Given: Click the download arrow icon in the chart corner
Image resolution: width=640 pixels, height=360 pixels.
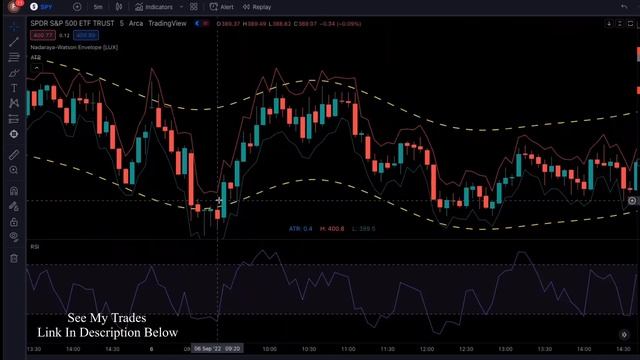Looking at the screenshot, I should (x=609, y=24).
